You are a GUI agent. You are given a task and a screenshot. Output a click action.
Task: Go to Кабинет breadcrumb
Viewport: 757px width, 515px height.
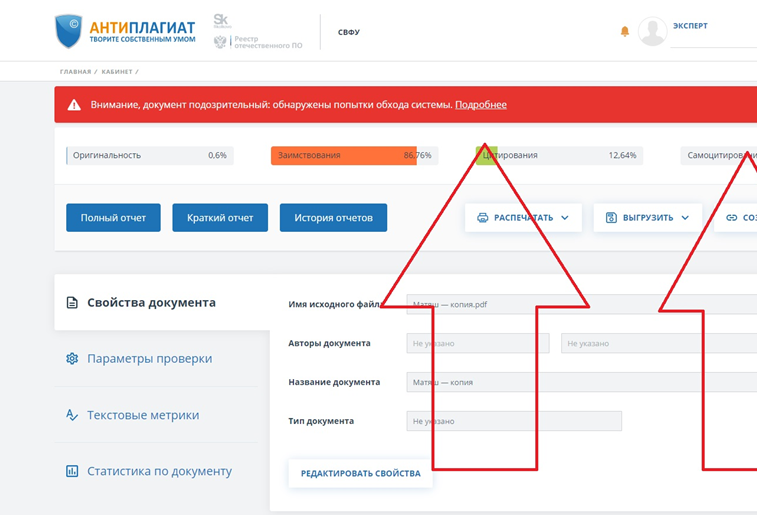pyautogui.click(x=117, y=71)
